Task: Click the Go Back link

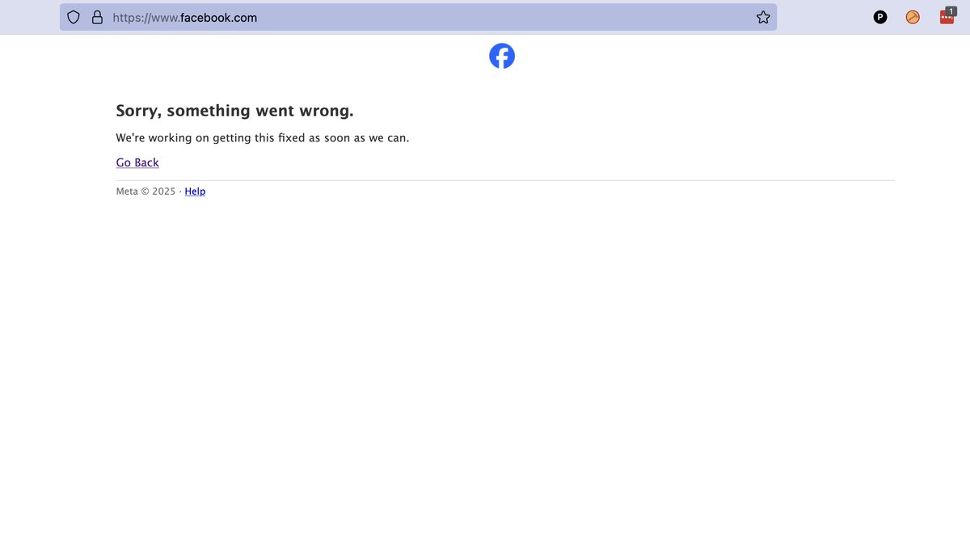Action: click(x=137, y=162)
